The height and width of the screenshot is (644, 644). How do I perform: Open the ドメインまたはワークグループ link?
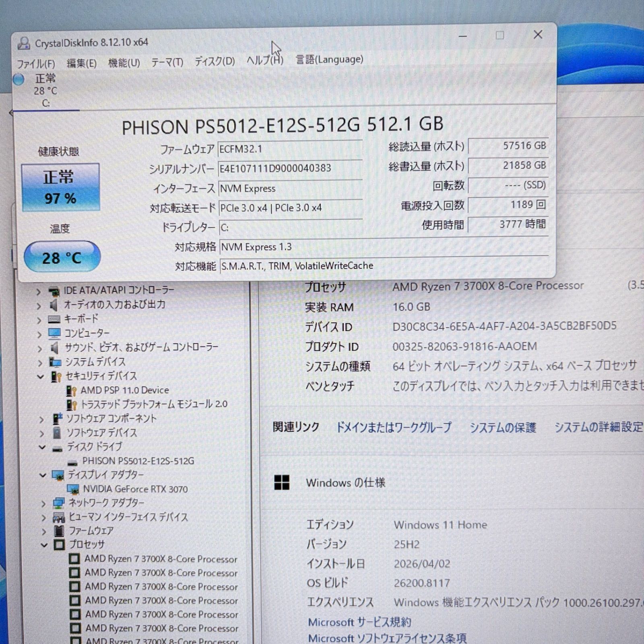click(394, 427)
